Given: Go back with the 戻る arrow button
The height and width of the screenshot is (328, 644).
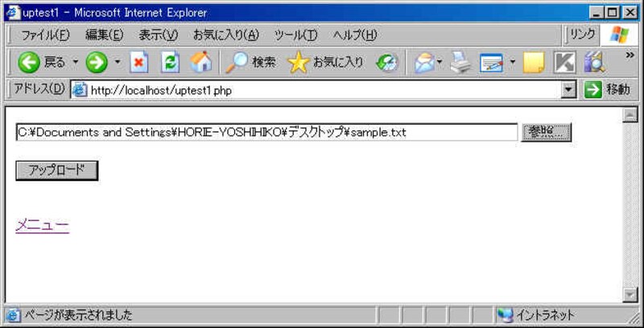Looking at the screenshot, I should pyautogui.click(x=41, y=63).
